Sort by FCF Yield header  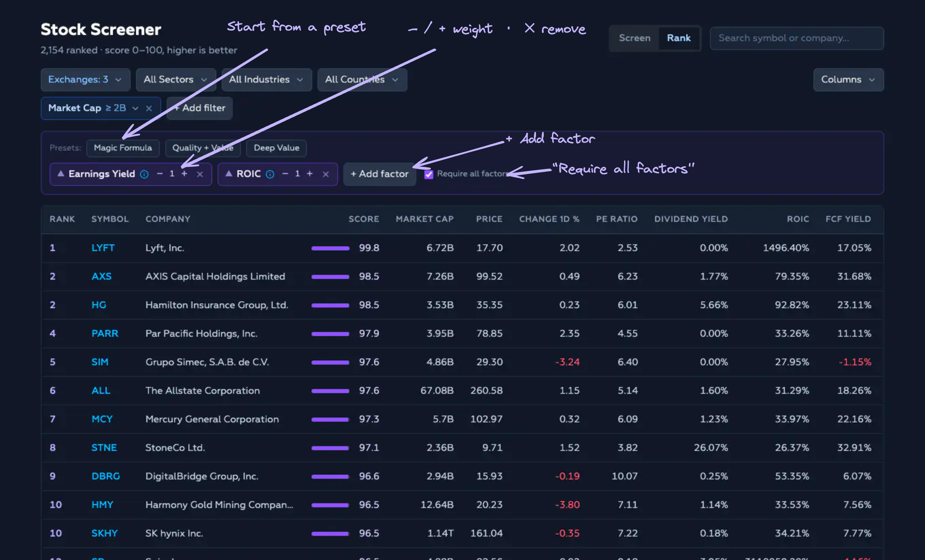point(848,219)
